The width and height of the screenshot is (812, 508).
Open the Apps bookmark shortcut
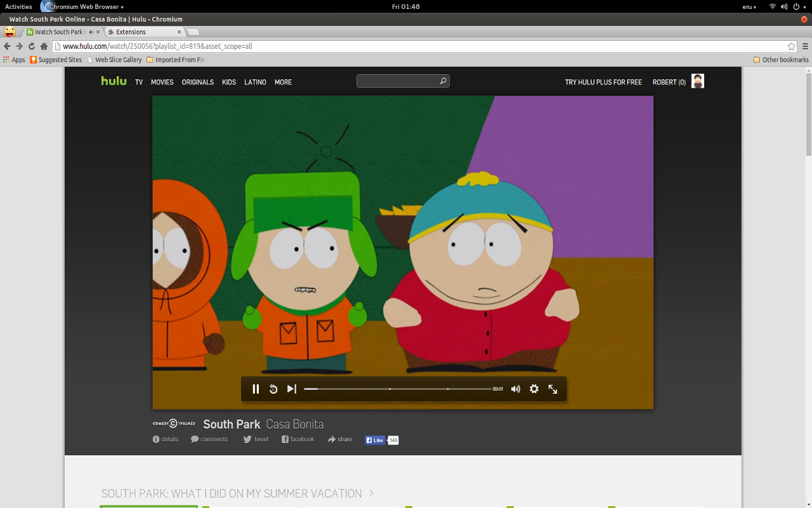(x=14, y=60)
